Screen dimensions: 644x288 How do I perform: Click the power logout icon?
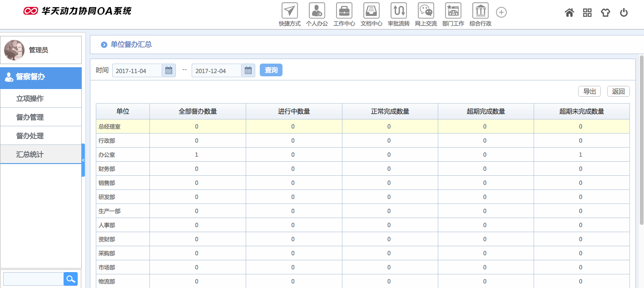point(624,13)
